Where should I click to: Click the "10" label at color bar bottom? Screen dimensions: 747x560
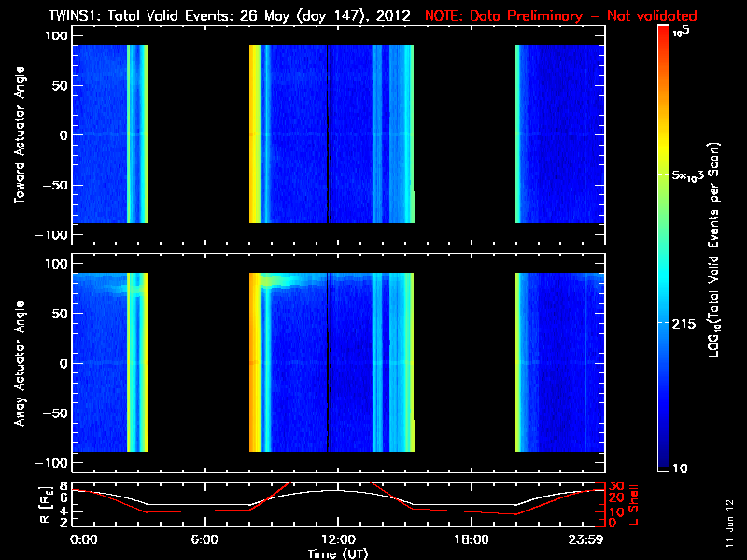680,469
